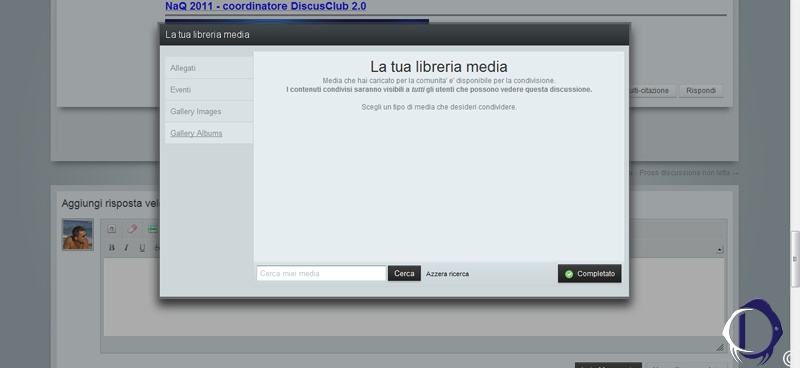Toggle editor source mode icon
This screenshot has width=800, height=368.
coord(111,229)
